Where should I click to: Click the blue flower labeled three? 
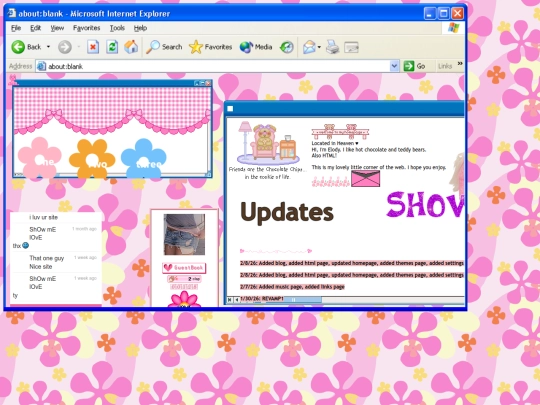pos(144,158)
